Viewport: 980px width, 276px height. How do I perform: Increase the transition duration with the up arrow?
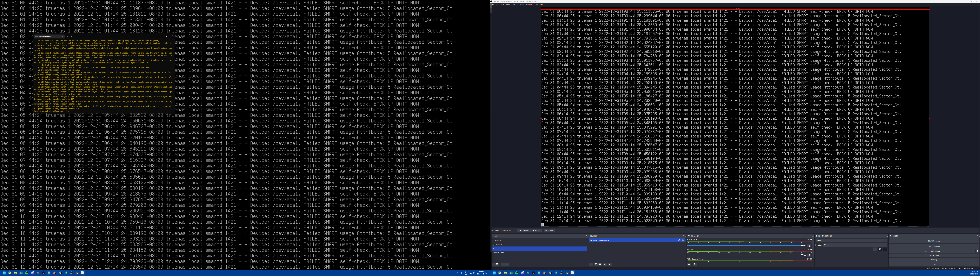point(886,244)
